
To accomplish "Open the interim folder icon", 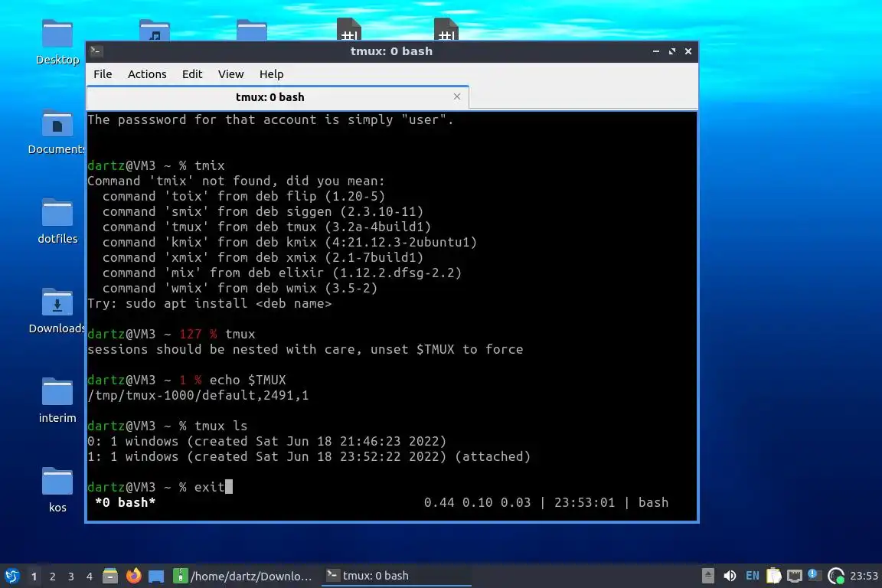I will [57, 400].
